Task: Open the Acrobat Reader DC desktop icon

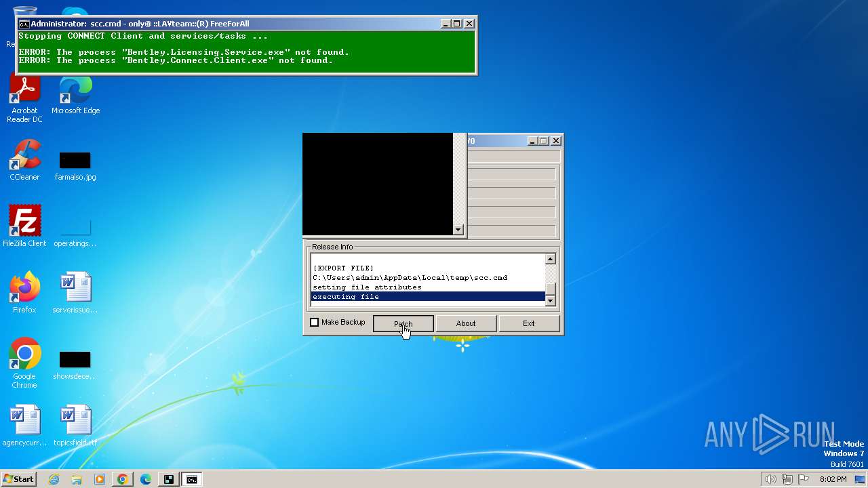Action: pos(24,99)
